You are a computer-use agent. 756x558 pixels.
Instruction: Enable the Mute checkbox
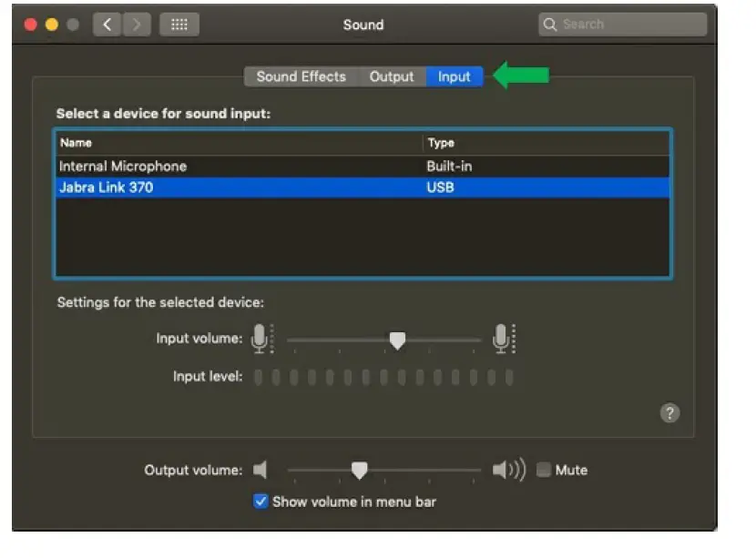(544, 470)
